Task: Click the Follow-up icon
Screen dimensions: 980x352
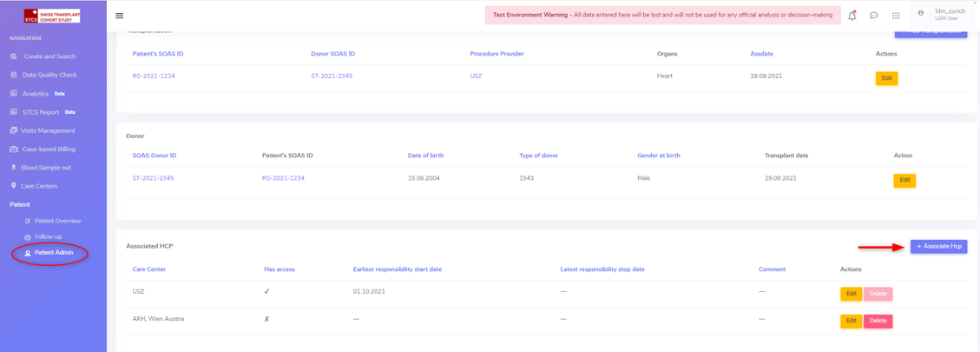Action: (27, 236)
